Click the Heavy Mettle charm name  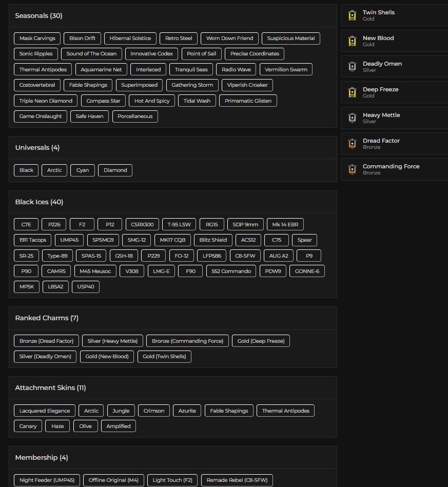(381, 115)
